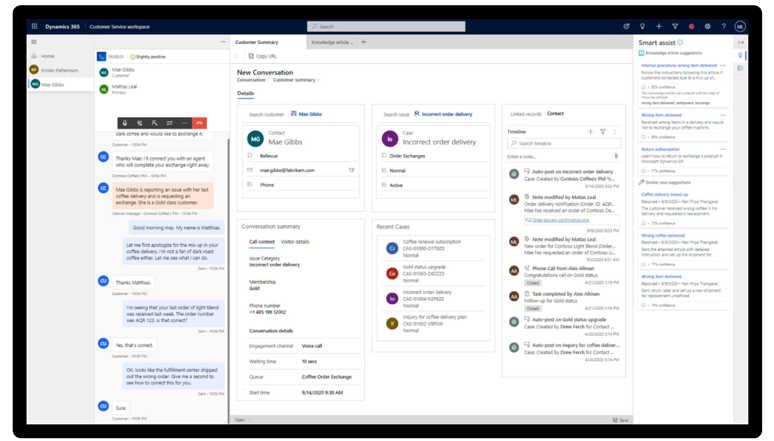End the call with red hang-up button

[x=199, y=123]
